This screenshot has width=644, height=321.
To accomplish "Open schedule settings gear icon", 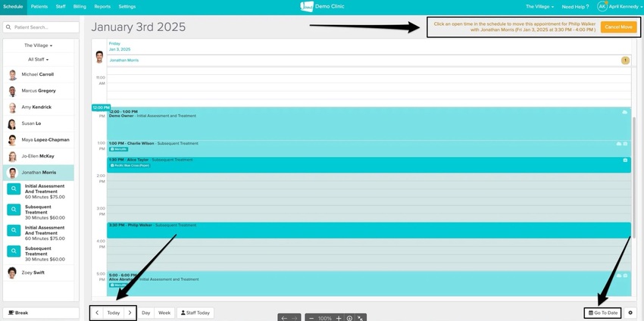I will [x=630, y=313].
